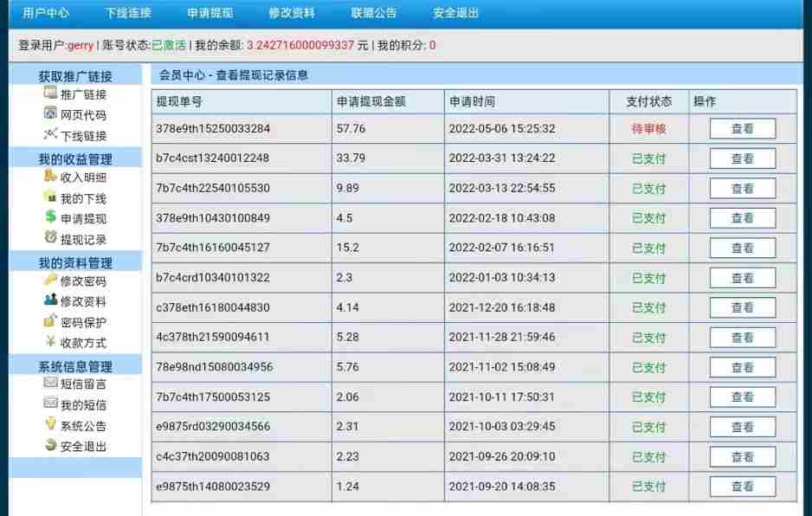812x516 pixels.
Task: Click the 收款方式 yen icon
Action: [50, 341]
